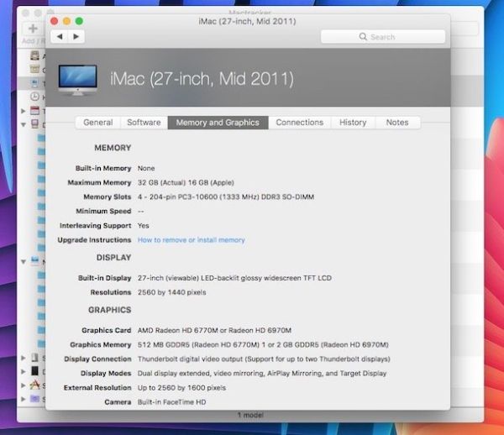This screenshot has width=504, height=435.
Task: Select the topmost sidebar category icon
Action: [x=35, y=55]
